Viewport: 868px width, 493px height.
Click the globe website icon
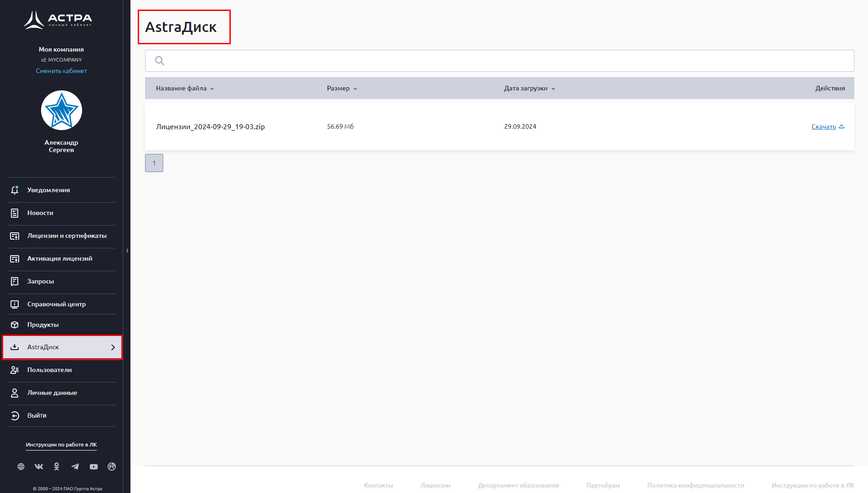point(21,467)
